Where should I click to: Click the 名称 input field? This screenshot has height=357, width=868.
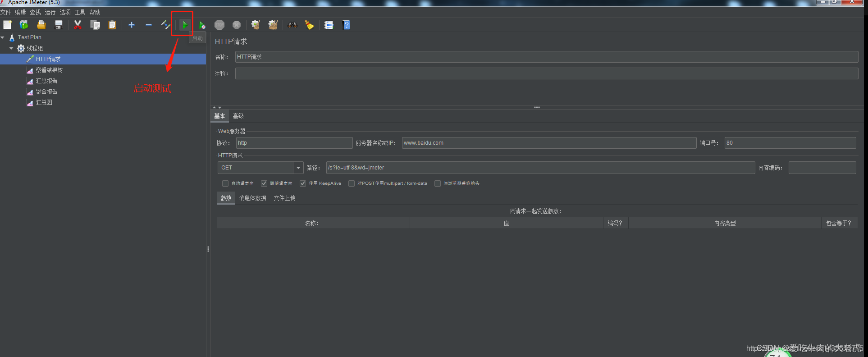point(546,57)
